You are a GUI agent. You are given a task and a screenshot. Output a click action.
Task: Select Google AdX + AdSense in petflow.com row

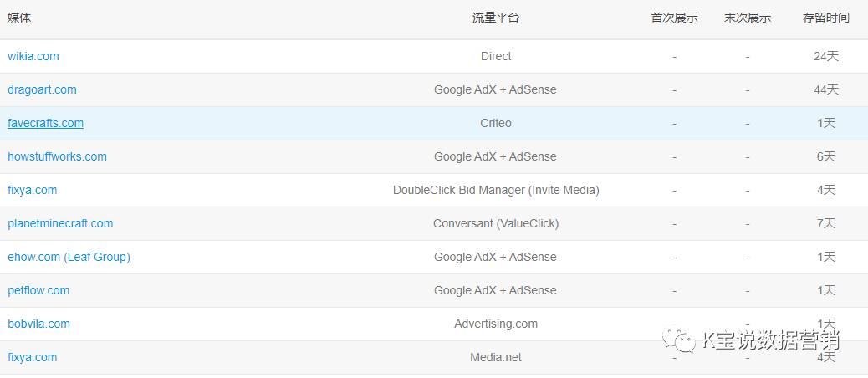click(495, 290)
